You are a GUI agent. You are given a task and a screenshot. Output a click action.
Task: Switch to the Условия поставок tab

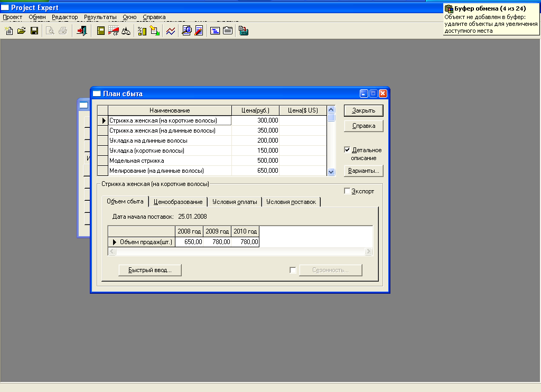(291, 202)
